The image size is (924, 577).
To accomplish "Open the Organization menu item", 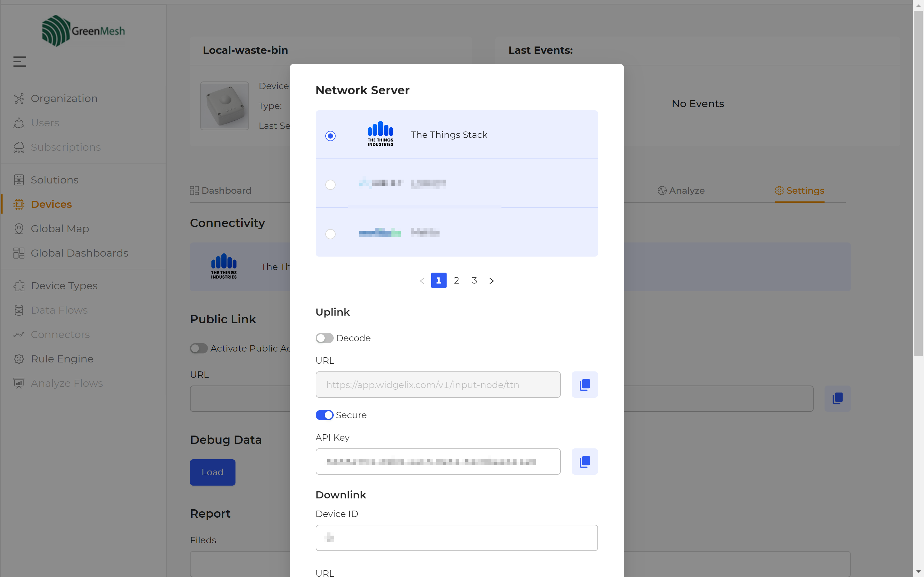I will [64, 98].
